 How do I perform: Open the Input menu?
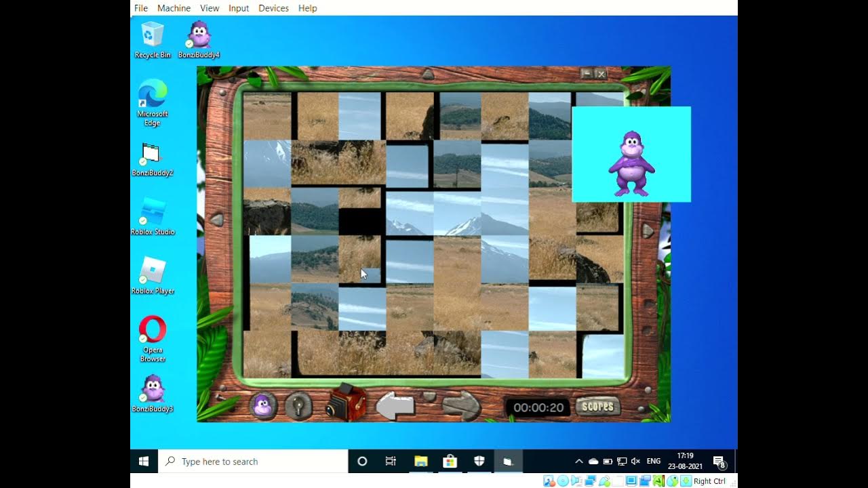coord(239,8)
